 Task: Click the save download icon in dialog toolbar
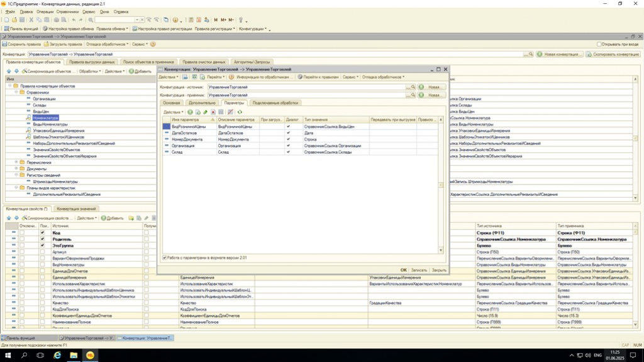[x=186, y=77]
